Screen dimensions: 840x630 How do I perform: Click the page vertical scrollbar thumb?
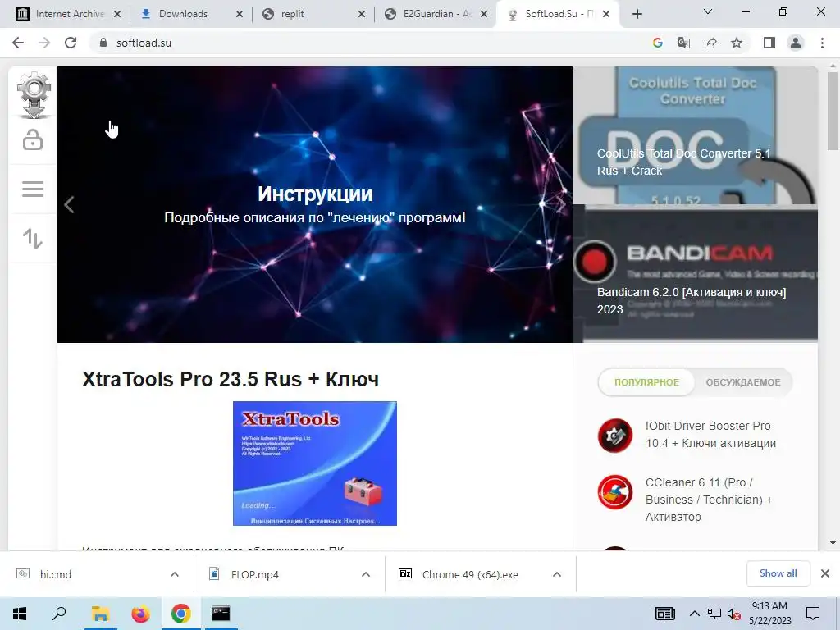[x=833, y=111]
